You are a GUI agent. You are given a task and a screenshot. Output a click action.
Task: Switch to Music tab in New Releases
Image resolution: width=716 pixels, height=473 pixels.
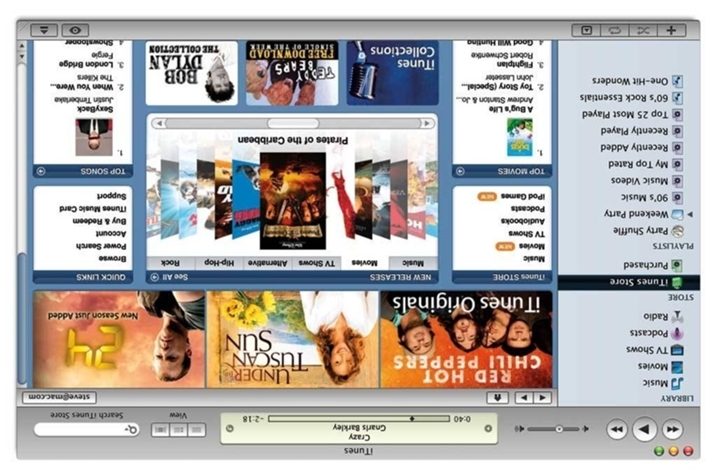[413, 263]
